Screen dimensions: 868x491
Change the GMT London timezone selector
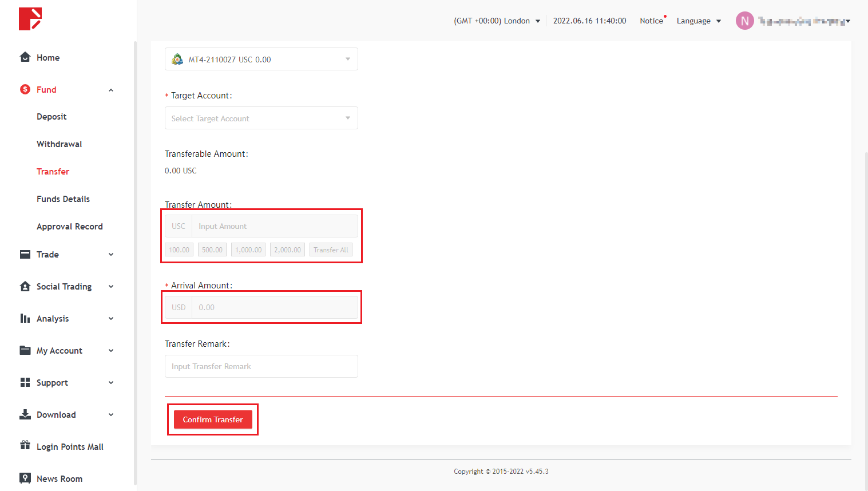coord(497,21)
